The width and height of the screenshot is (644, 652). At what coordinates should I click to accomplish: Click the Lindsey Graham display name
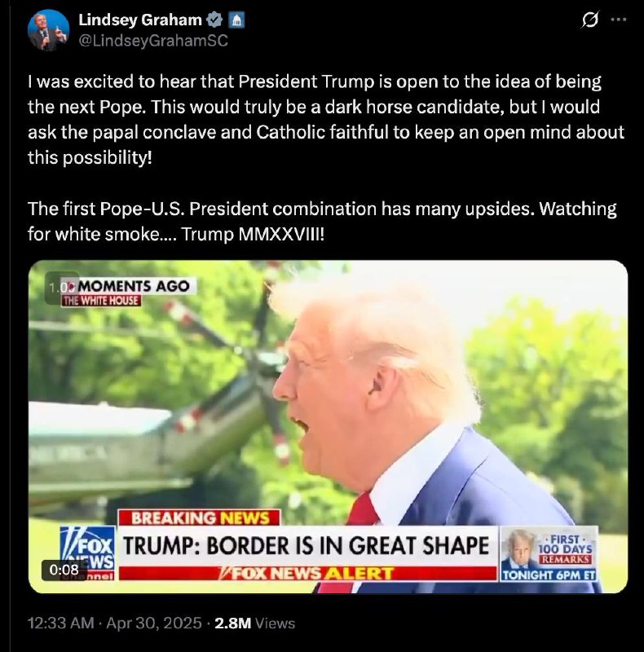coord(140,20)
